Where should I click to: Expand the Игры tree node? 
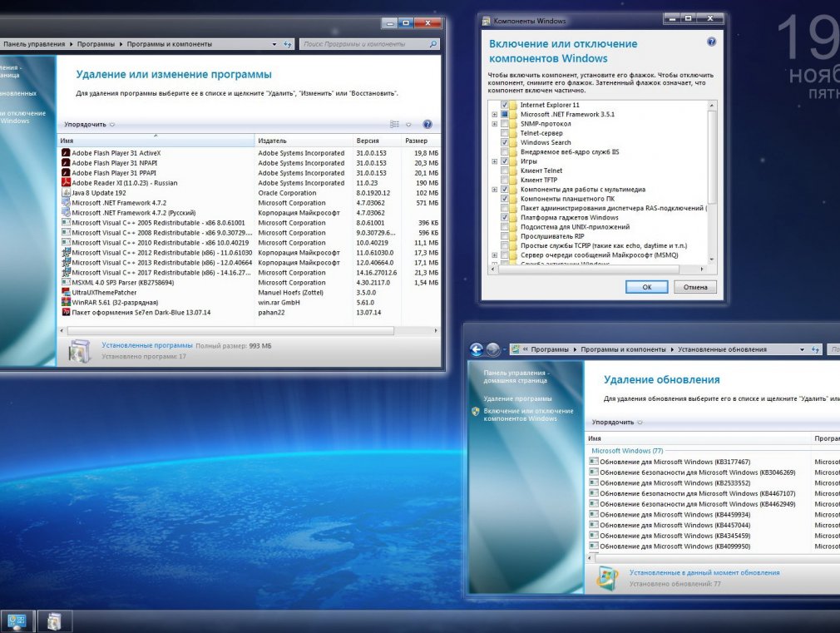(x=495, y=161)
